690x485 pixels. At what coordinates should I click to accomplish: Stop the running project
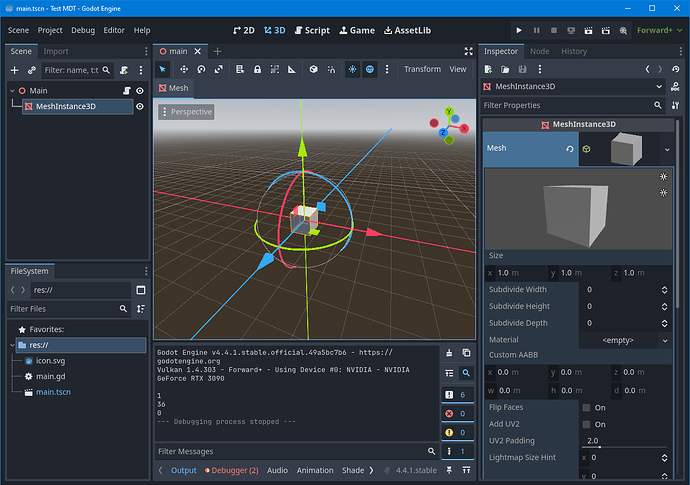click(x=554, y=30)
